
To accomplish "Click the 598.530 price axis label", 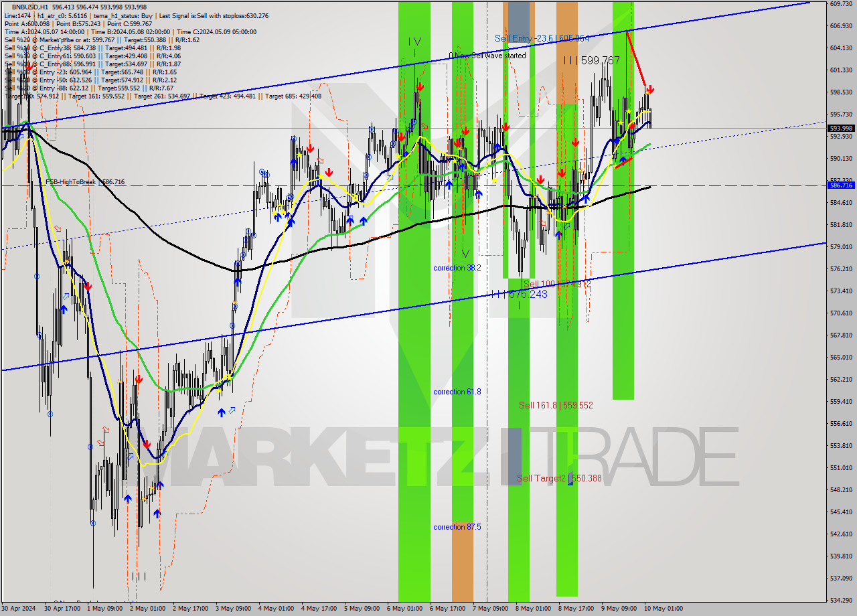I will [841, 92].
